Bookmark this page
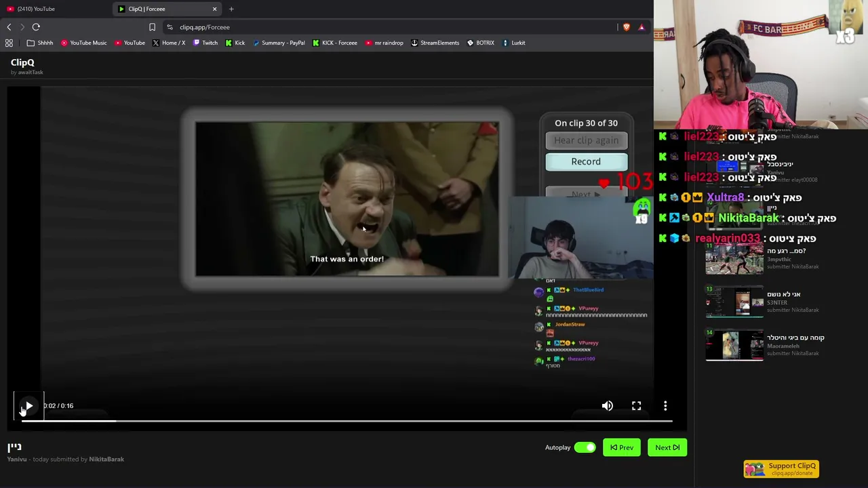The image size is (868, 488). coord(152,27)
